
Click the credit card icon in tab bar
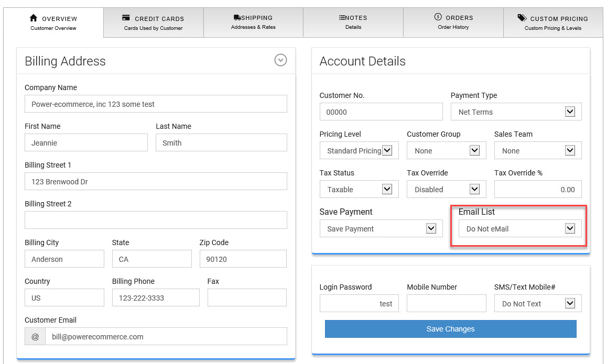click(126, 18)
